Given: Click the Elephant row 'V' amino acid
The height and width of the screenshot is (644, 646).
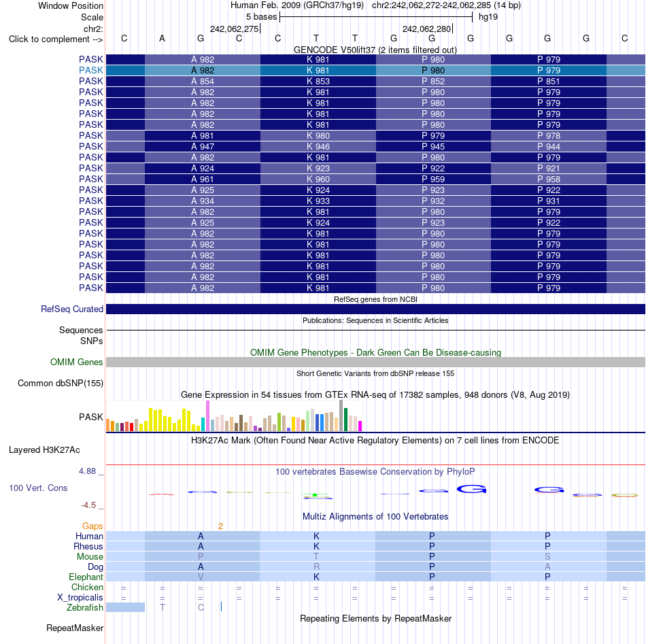Looking at the screenshot, I should pos(201,577).
